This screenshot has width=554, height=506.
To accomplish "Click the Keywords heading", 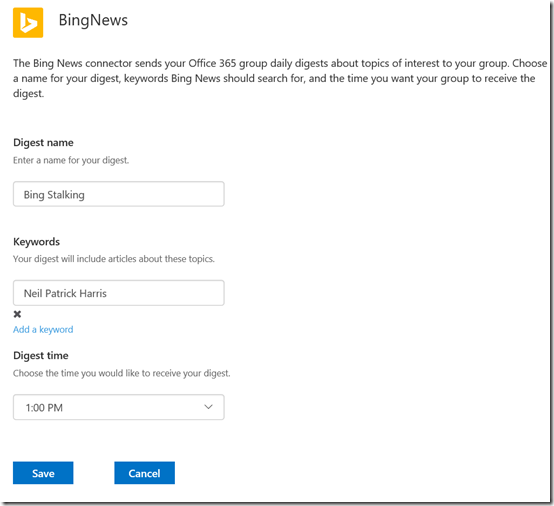I will pyautogui.click(x=36, y=242).
